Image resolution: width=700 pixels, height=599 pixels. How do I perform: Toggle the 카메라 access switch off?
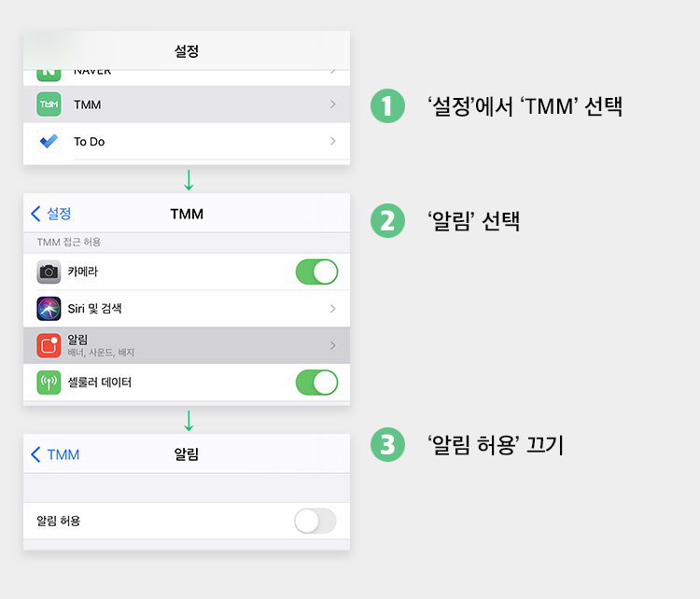(316, 272)
